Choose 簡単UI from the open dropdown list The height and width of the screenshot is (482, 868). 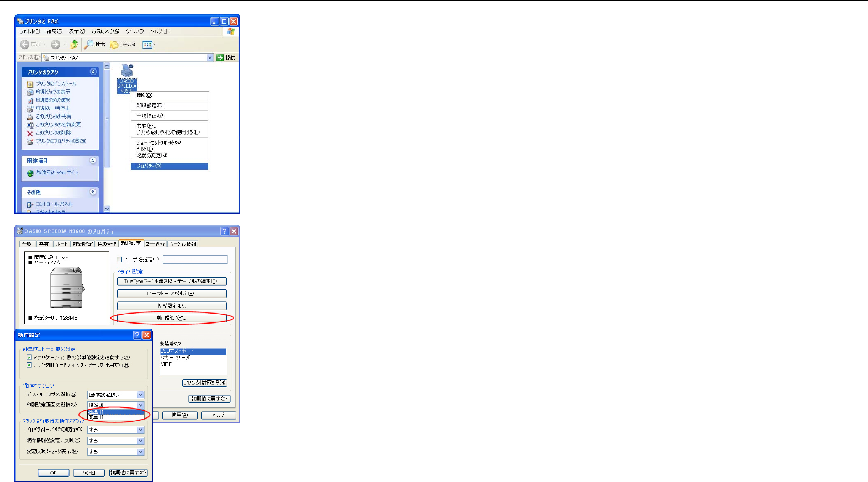point(115,417)
